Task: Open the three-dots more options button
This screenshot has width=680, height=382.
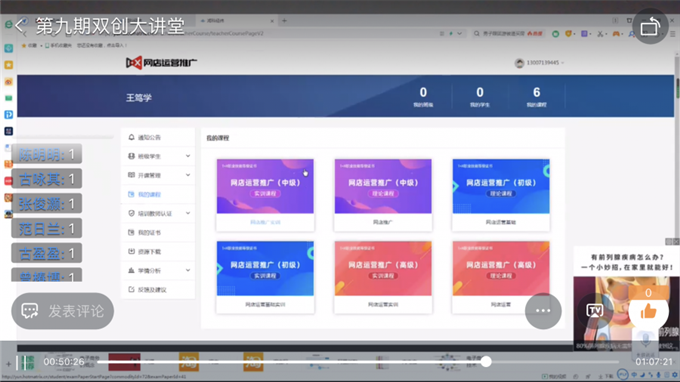Action: (543, 310)
